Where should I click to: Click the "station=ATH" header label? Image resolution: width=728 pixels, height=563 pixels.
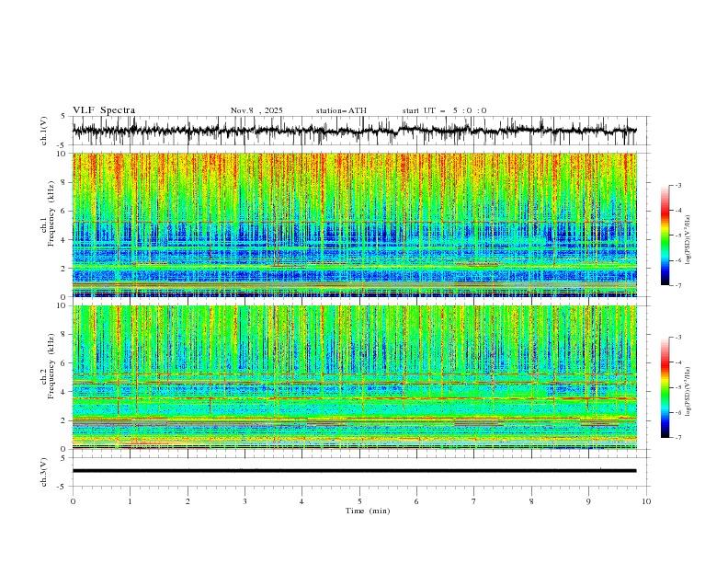pos(341,110)
